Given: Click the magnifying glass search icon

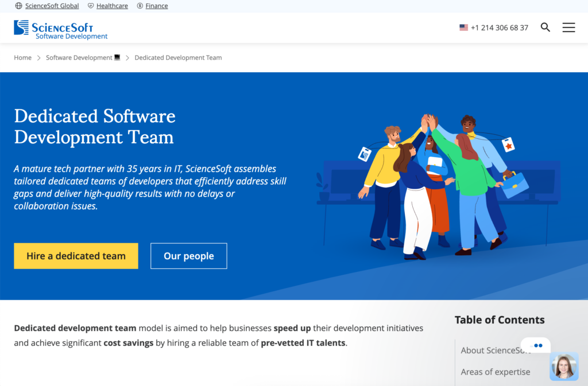Looking at the screenshot, I should (x=546, y=28).
